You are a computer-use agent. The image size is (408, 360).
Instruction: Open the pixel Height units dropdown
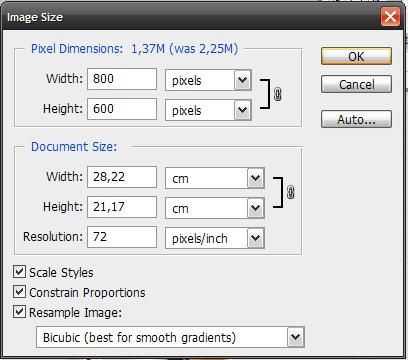pyautogui.click(x=208, y=110)
